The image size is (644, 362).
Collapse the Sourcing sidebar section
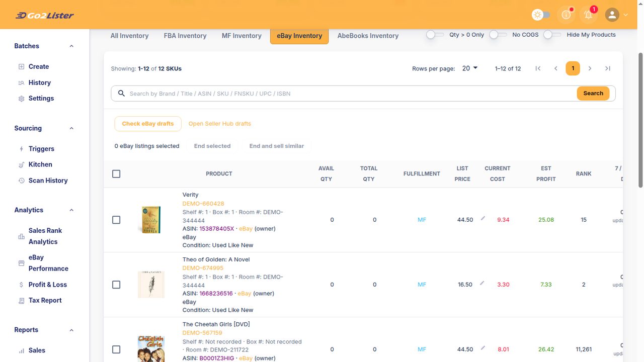tap(71, 128)
